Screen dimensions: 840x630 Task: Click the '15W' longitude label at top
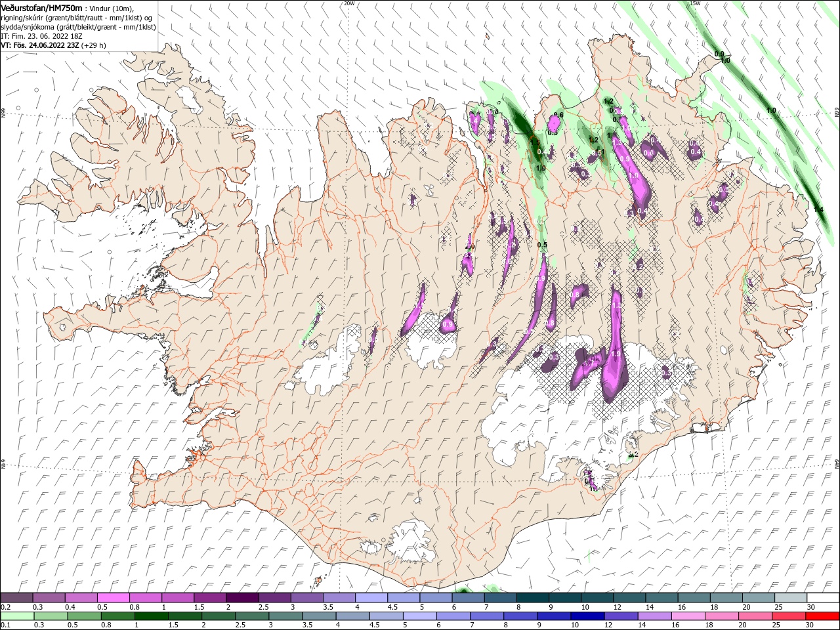(695, 3)
